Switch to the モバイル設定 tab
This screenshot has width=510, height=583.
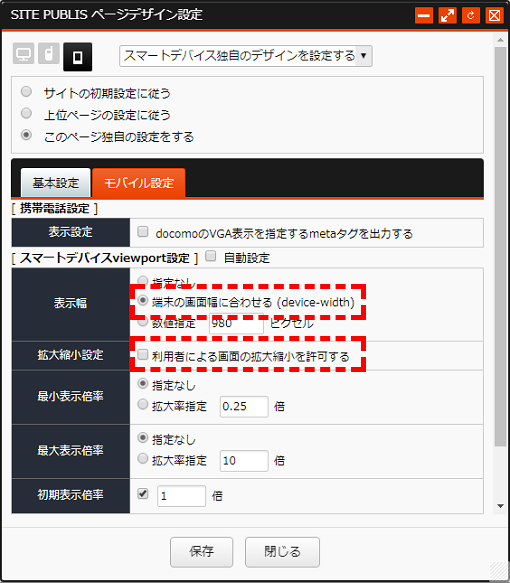pos(139,183)
